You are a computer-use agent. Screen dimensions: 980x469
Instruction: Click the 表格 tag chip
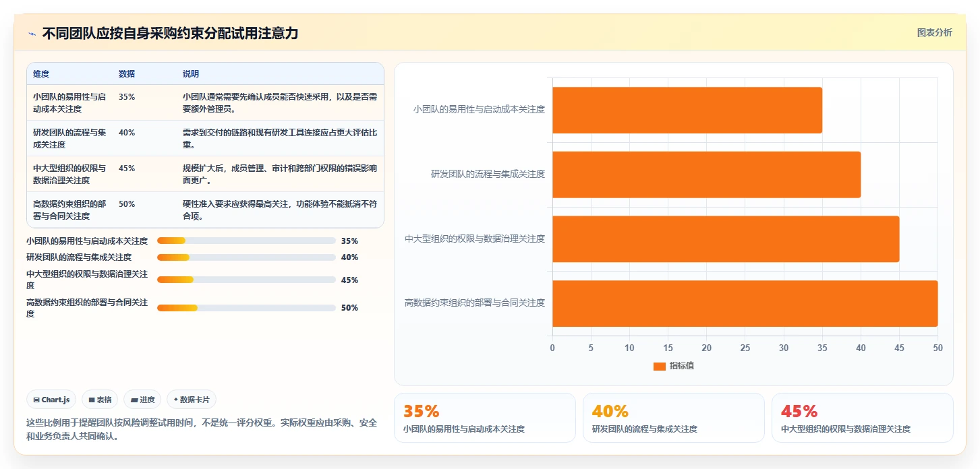pos(100,400)
